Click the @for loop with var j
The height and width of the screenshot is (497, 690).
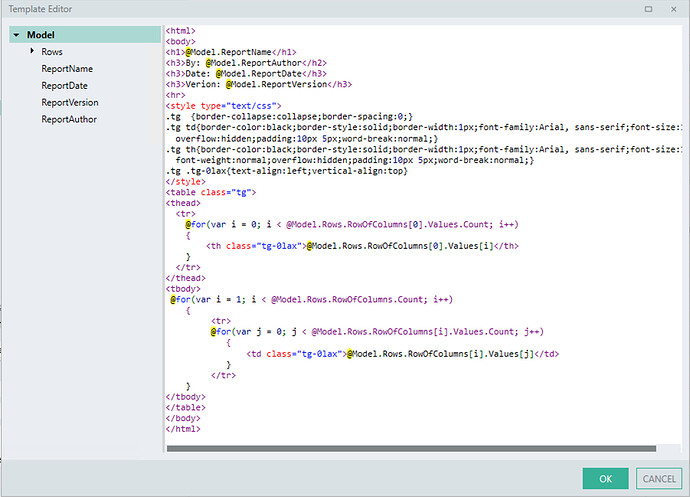coord(377,332)
